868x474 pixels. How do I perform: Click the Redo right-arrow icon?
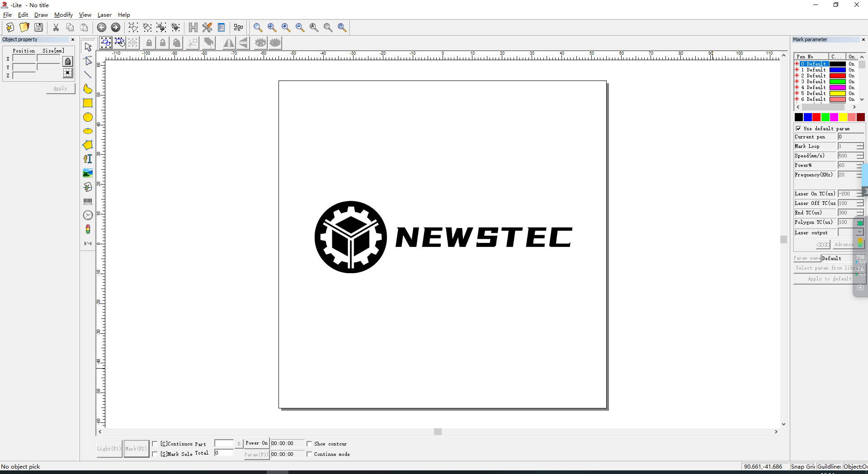[116, 28]
